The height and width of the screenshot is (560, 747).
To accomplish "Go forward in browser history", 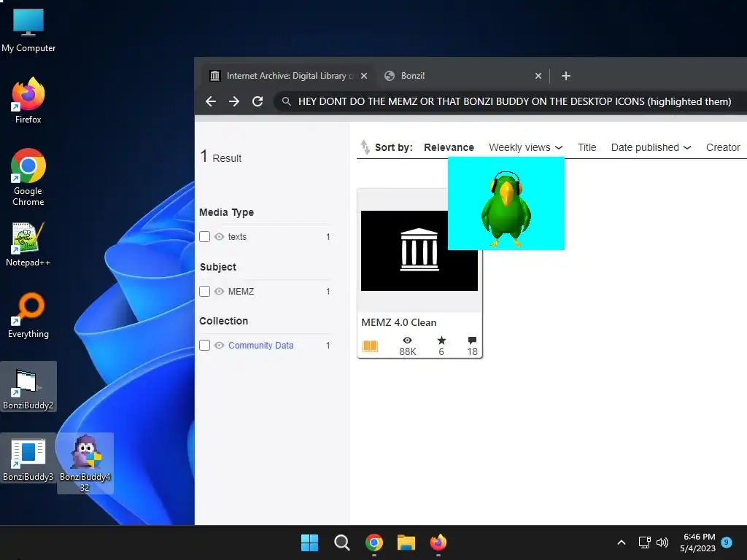I will pyautogui.click(x=234, y=101).
